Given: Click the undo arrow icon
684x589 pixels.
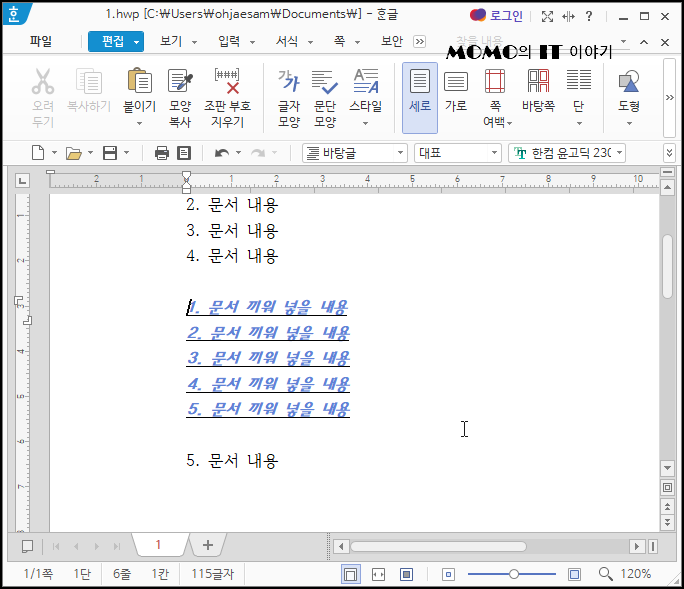Looking at the screenshot, I should click(222, 153).
